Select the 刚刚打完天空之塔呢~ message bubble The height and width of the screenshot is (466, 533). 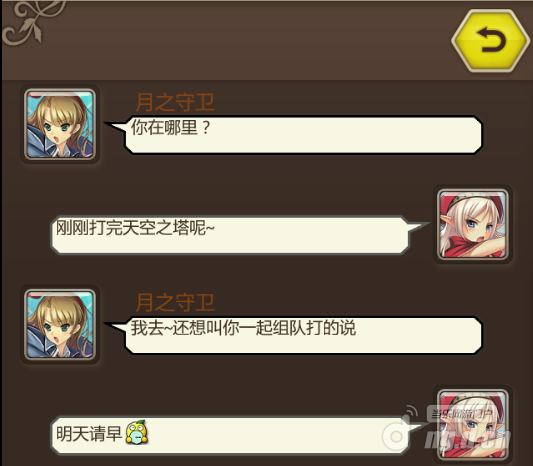coord(240,235)
